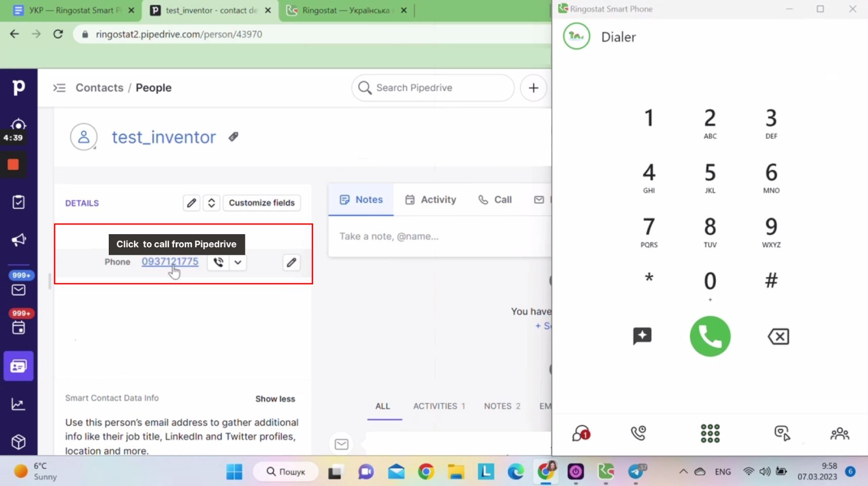Dial digit 2 ABC on the keypad
Screen dimensions: 868x486
pos(710,123)
